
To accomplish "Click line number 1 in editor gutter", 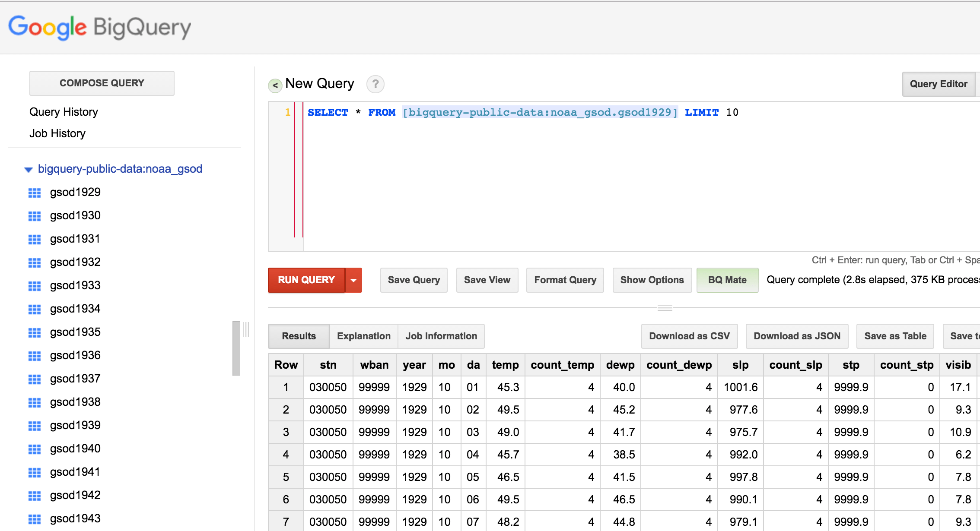I will [x=288, y=112].
